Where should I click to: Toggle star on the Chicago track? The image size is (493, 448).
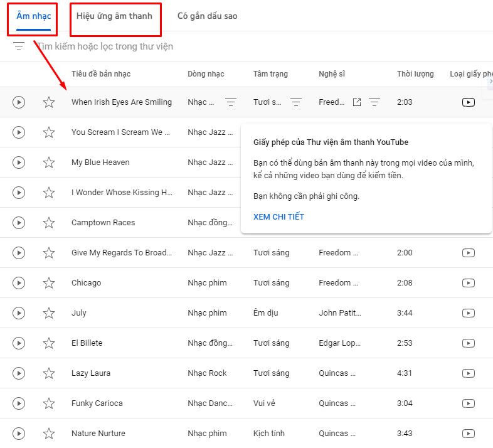click(x=49, y=283)
